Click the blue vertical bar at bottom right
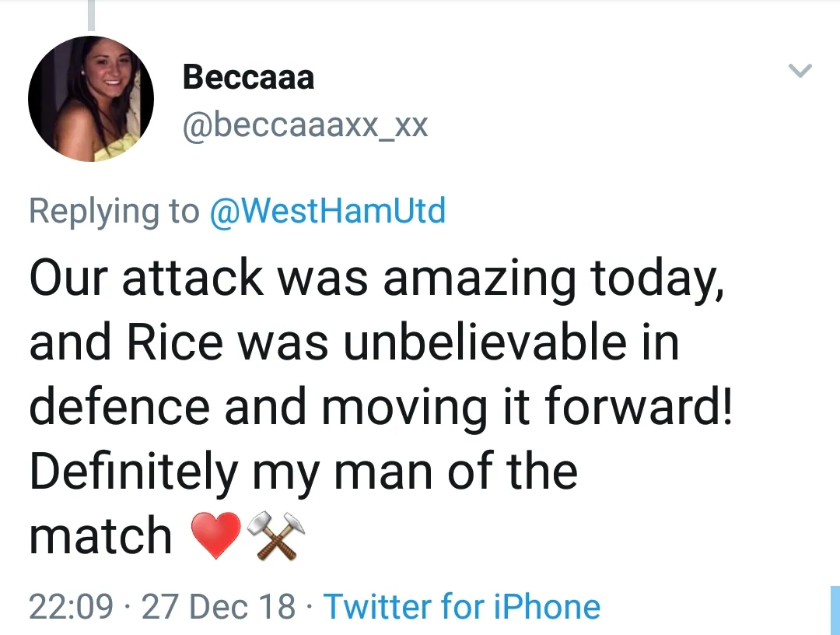 [835, 610]
